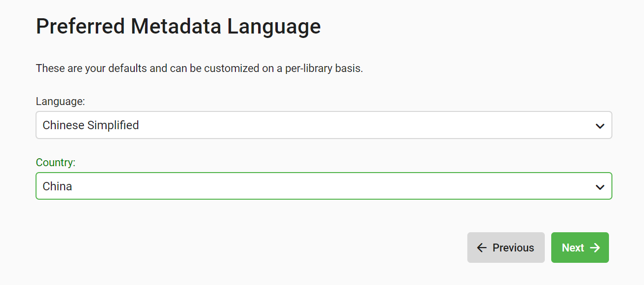Click the per-library defaults description text
The width and height of the screenshot is (644, 285).
click(x=199, y=68)
